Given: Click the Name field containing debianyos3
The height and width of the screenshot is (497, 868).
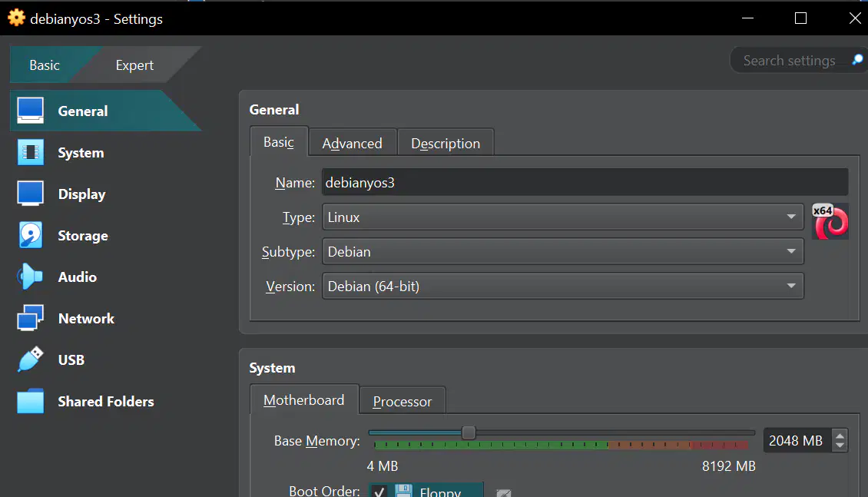Looking at the screenshot, I should click(x=585, y=182).
